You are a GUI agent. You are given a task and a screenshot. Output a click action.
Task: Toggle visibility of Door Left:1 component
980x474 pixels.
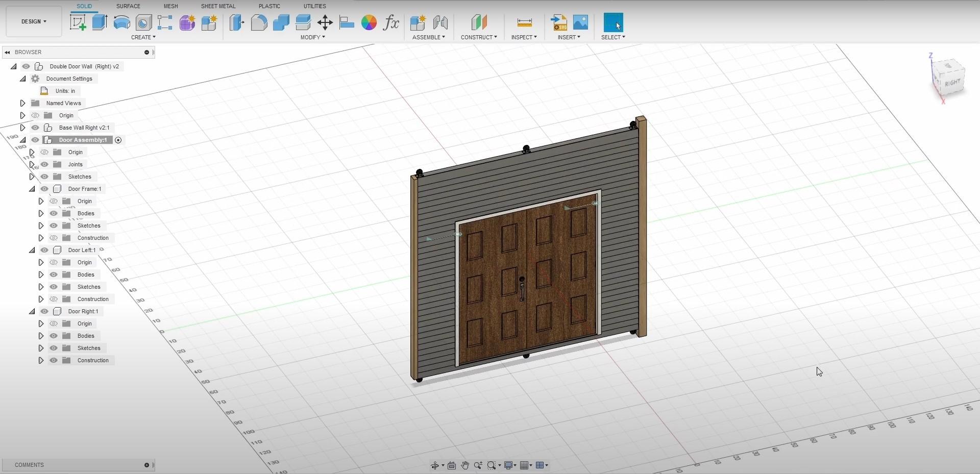click(x=44, y=250)
